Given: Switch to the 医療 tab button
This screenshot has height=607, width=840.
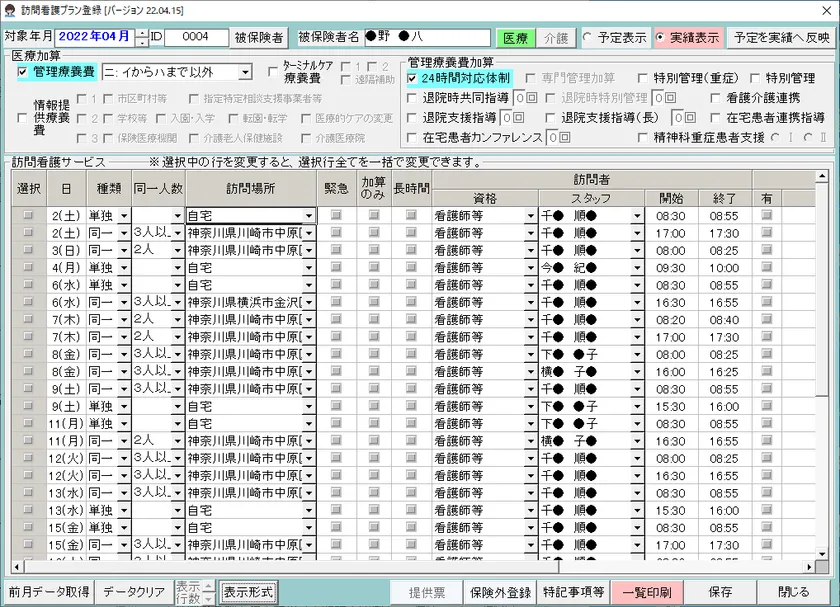Looking at the screenshot, I should pyautogui.click(x=516, y=37).
